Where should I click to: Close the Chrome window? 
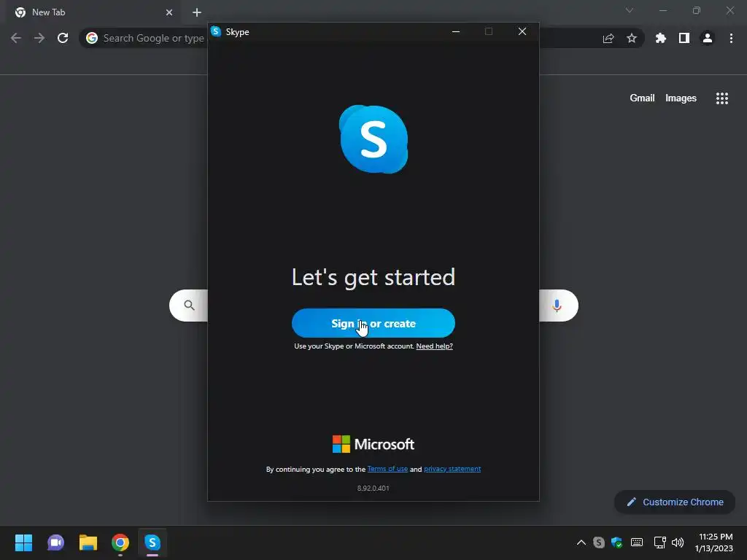(729, 10)
